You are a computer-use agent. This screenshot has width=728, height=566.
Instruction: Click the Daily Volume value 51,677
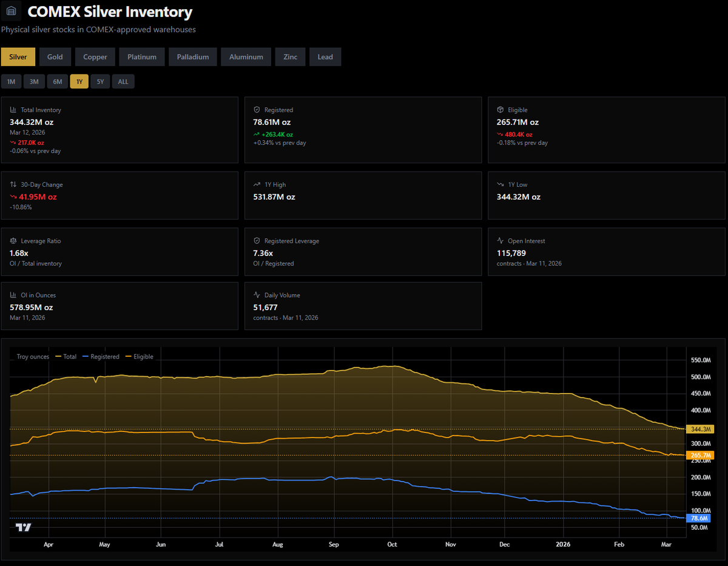click(x=265, y=307)
